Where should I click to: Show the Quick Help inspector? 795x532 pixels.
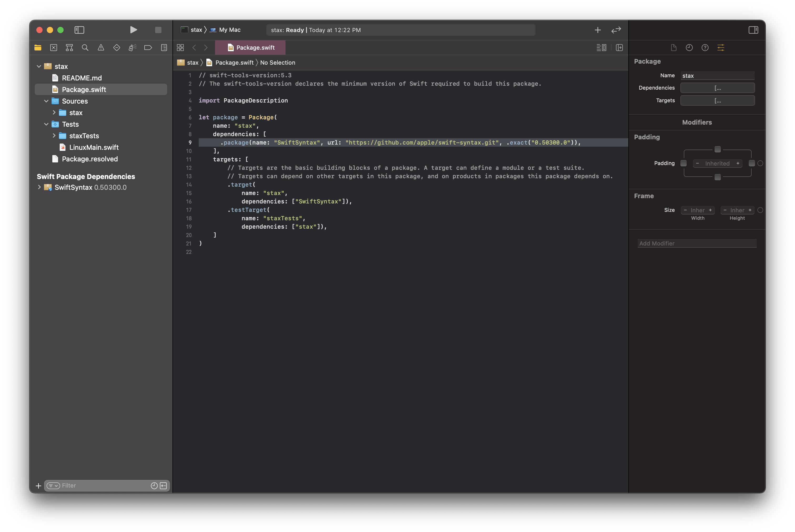[705, 48]
